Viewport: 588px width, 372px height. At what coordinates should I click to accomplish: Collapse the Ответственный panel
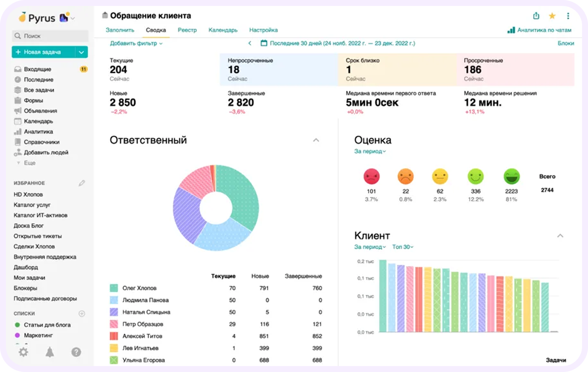pos(316,139)
